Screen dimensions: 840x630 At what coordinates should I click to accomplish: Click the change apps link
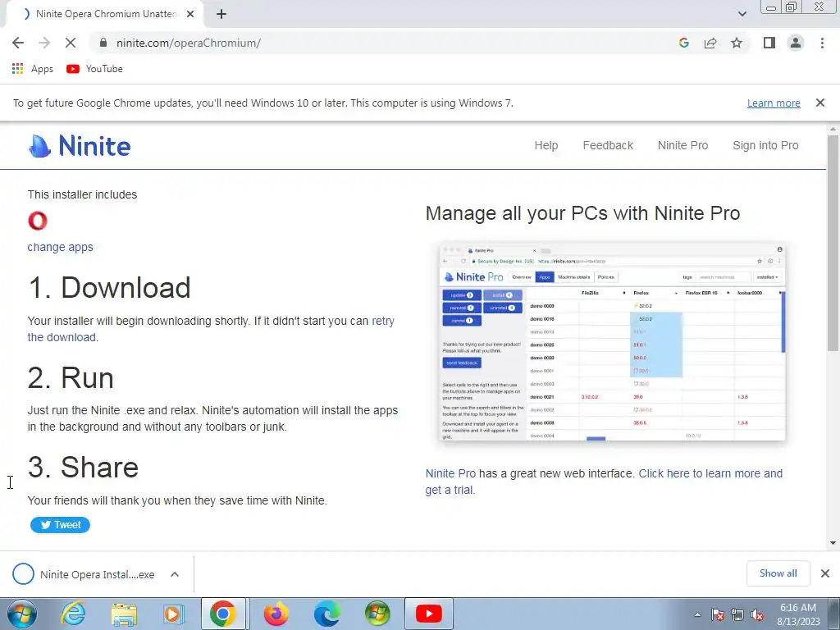pos(60,247)
